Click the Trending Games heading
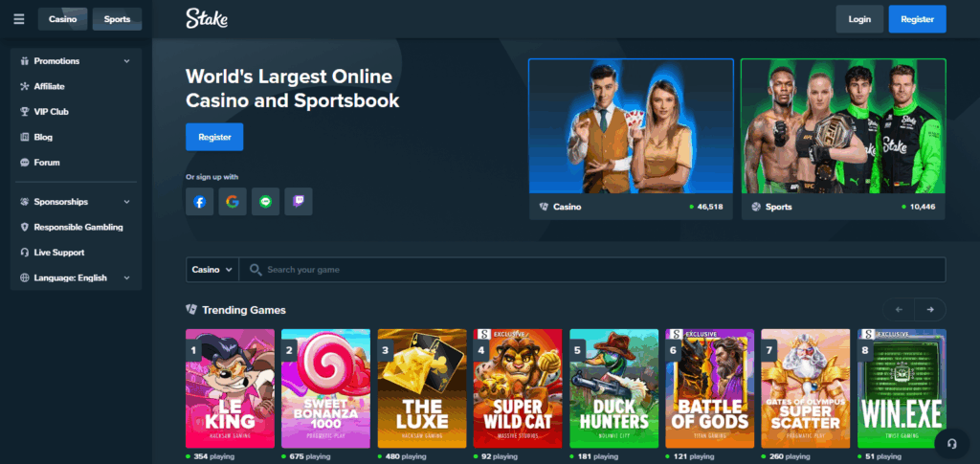The height and width of the screenshot is (464, 980). tap(244, 310)
